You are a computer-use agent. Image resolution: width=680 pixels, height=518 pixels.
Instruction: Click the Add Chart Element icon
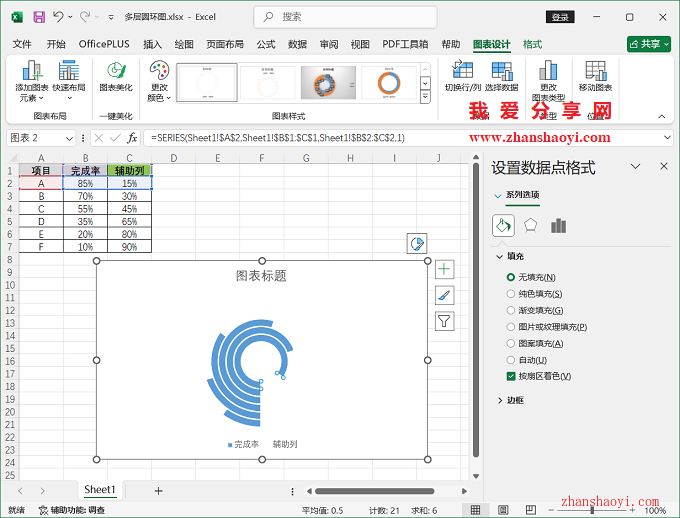[x=31, y=80]
